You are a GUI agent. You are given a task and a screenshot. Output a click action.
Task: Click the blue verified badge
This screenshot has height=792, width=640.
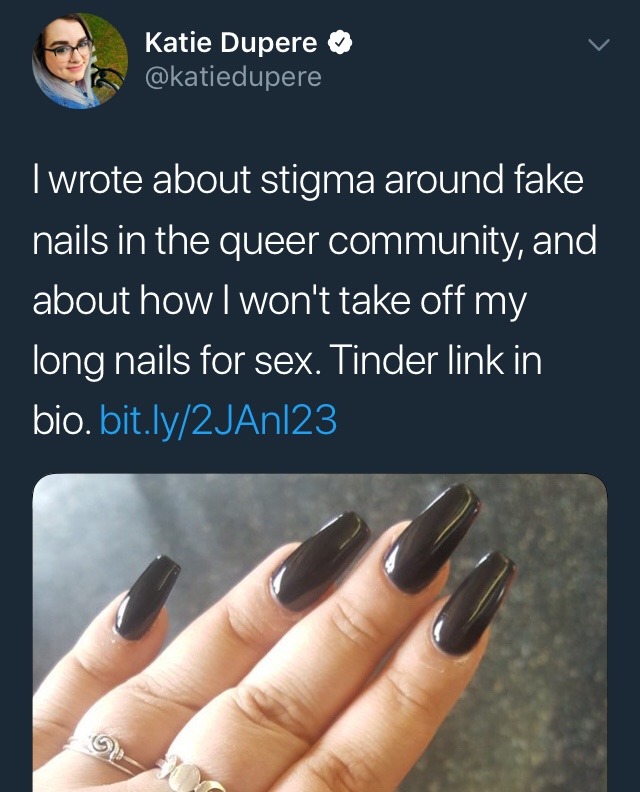[340, 42]
